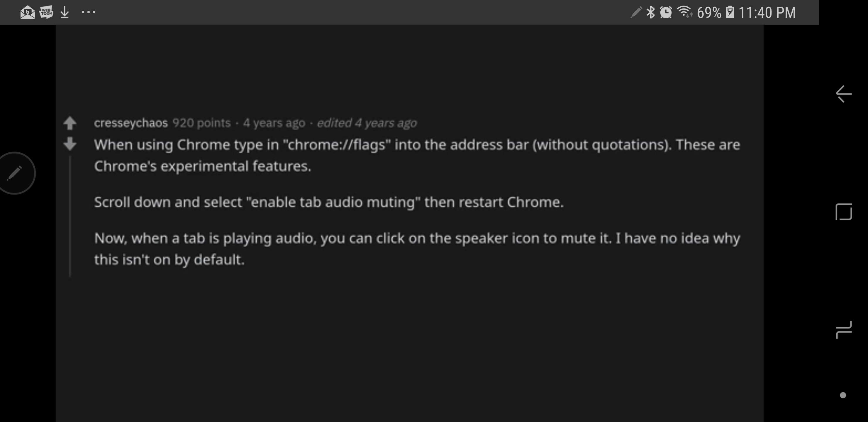This screenshot has height=422, width=868.
Task: Tap the email notification icon
Action: pos(27,13)
